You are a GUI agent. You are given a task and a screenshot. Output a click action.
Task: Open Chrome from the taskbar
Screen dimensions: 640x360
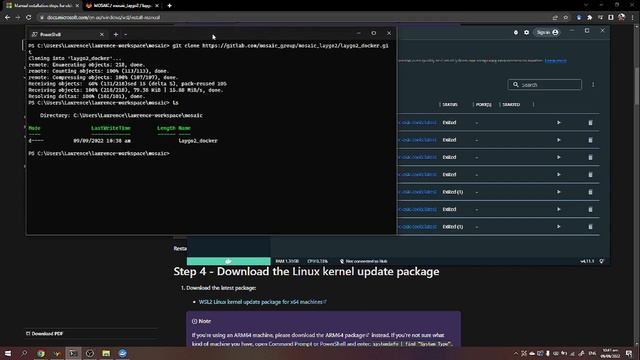pos(40,353)
